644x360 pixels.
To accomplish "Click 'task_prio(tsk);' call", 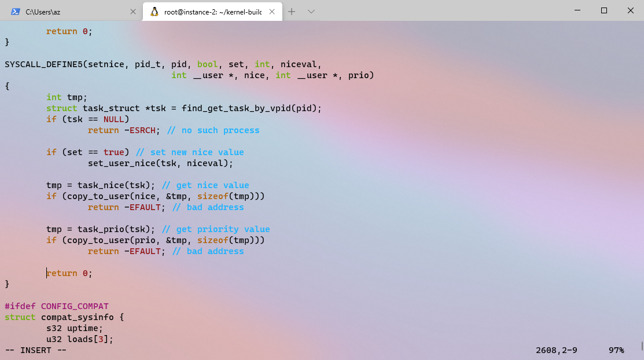I will pyautogui.click(x=116, y=229).
